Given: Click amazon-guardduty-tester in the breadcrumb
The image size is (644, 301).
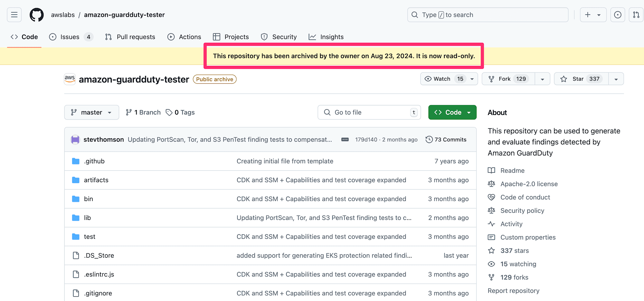Looking at the screenshot, I should pyautogui.click(x=124, y=15).
